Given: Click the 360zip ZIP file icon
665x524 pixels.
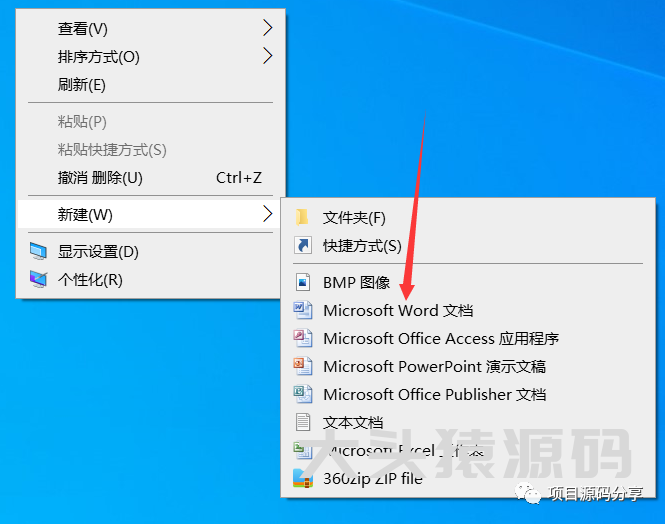Looking at the screenshot, I should pyautogui.click(x=303, y=478).
